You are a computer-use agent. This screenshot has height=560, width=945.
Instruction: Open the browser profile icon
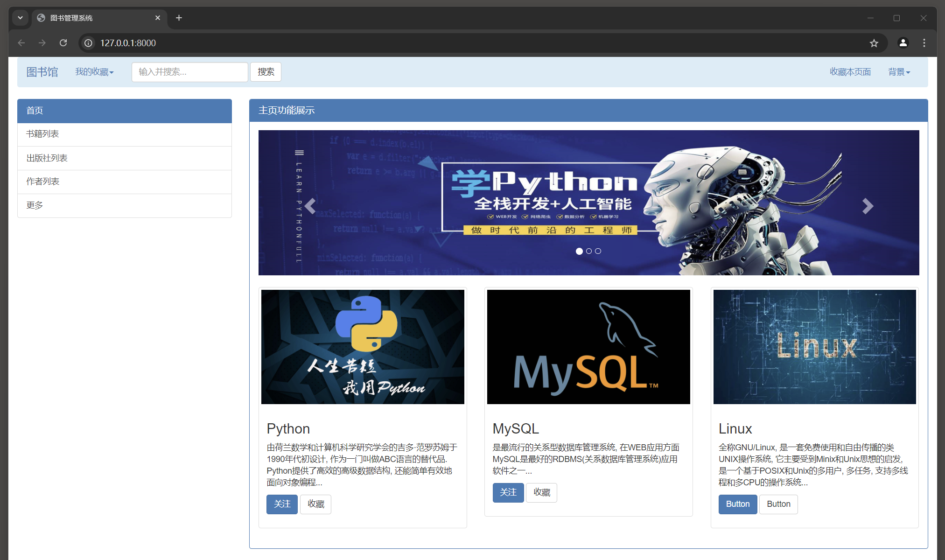[x=903, y=43]
